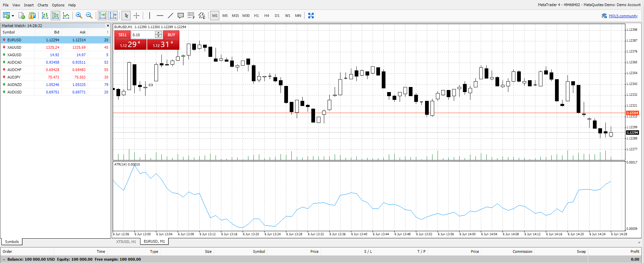Switch to the EURUSD, M1 chart tab
Image resolution: width=644 pixels, height=263 pixels.
coord(154,241)
